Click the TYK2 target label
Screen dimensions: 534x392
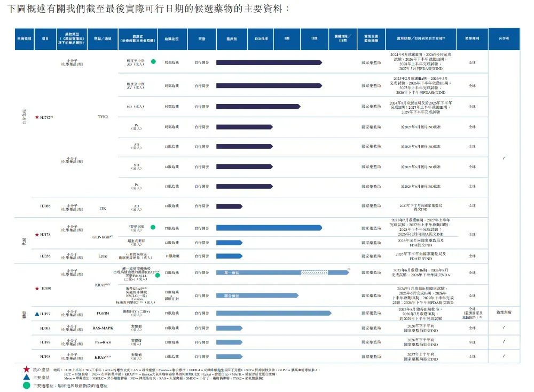(103, 117)
